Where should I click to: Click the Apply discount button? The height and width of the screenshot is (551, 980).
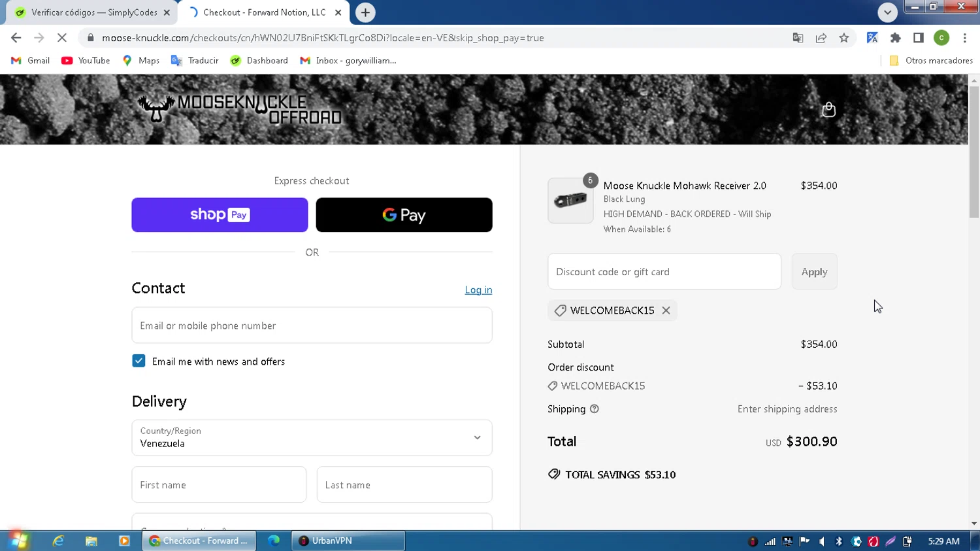(814, 271)
